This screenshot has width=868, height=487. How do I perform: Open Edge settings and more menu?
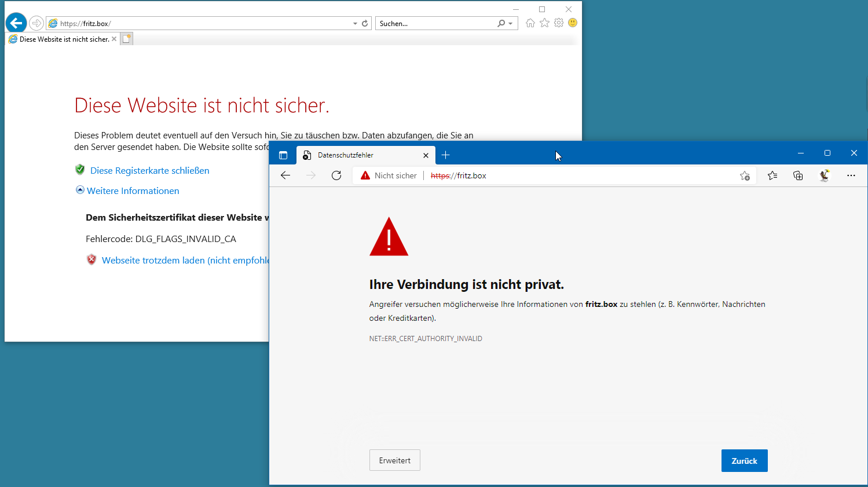click(851, 175)
